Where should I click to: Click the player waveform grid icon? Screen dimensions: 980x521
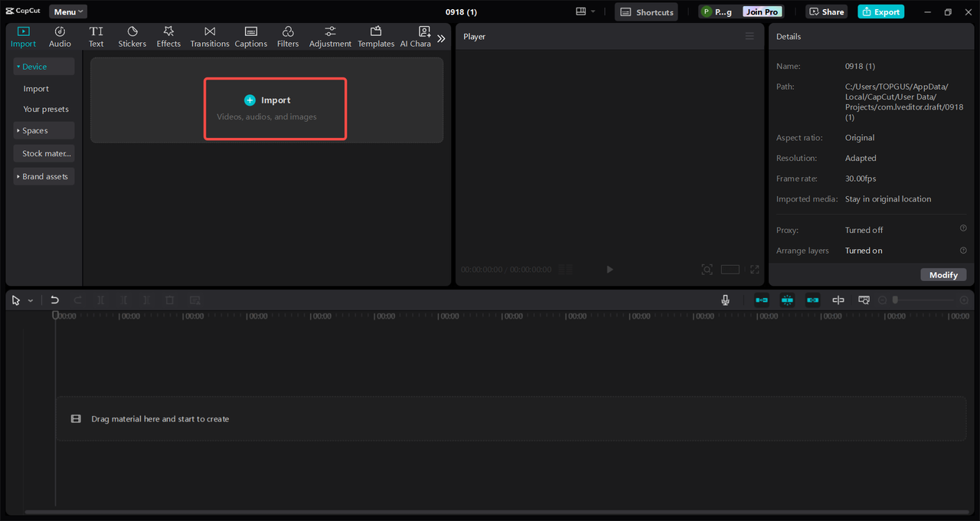[x=566, y=270]
